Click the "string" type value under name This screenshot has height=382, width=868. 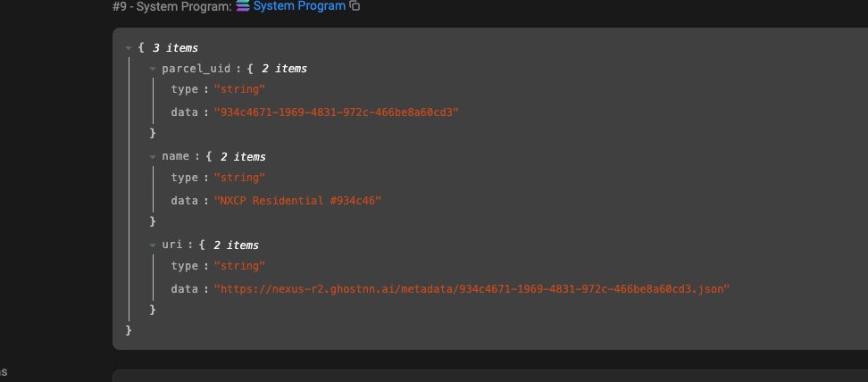(239, 178)
